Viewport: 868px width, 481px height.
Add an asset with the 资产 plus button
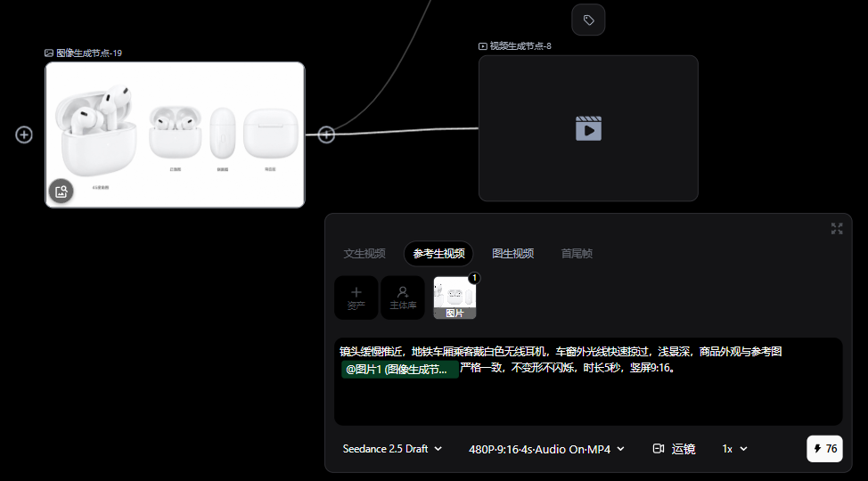click(x=356, y=298)
